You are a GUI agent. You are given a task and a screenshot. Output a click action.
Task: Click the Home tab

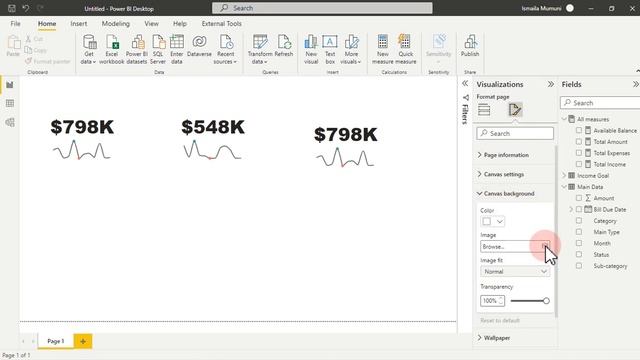(47, 24)
